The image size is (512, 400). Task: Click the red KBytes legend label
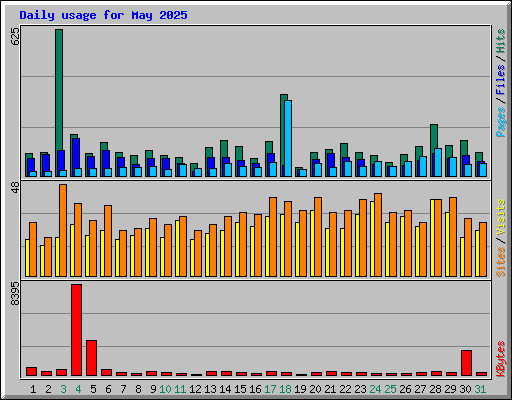point(501,359)
